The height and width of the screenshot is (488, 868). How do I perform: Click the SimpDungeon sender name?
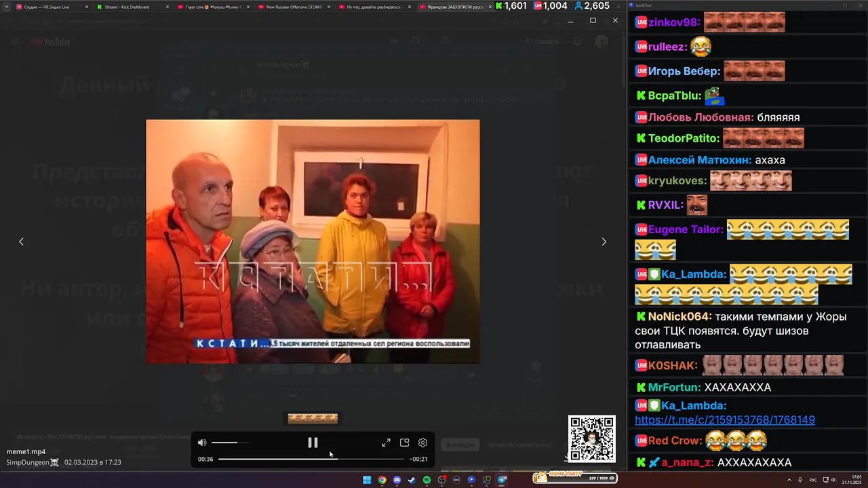(x=32, y=462)
